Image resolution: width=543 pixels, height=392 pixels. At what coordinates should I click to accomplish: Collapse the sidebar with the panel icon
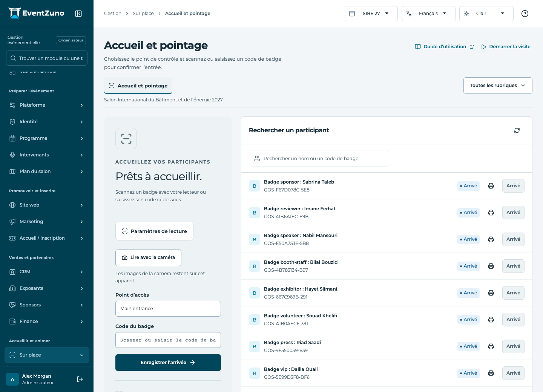(x=78, y=14)
